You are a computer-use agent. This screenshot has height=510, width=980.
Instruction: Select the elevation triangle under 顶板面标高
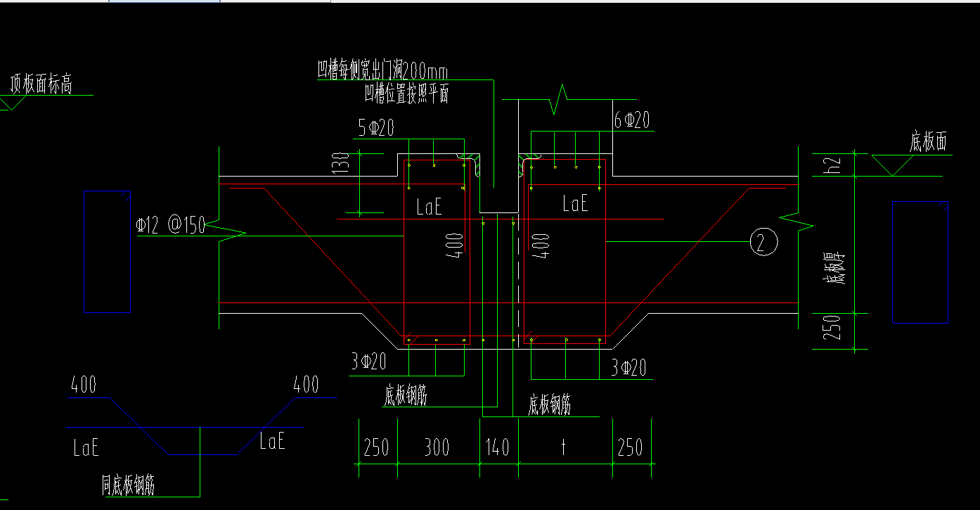coord(13,103)
